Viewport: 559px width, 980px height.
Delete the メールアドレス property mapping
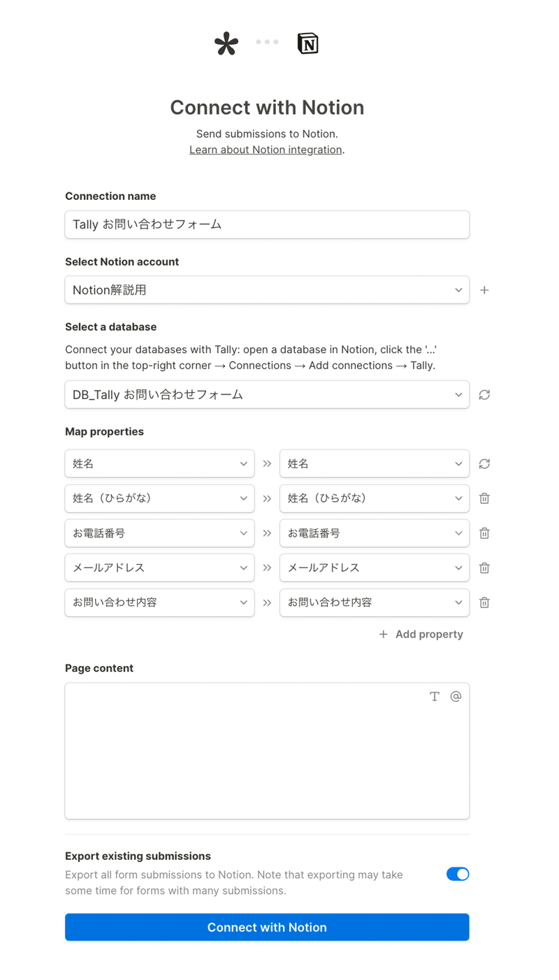click(484, 568)
